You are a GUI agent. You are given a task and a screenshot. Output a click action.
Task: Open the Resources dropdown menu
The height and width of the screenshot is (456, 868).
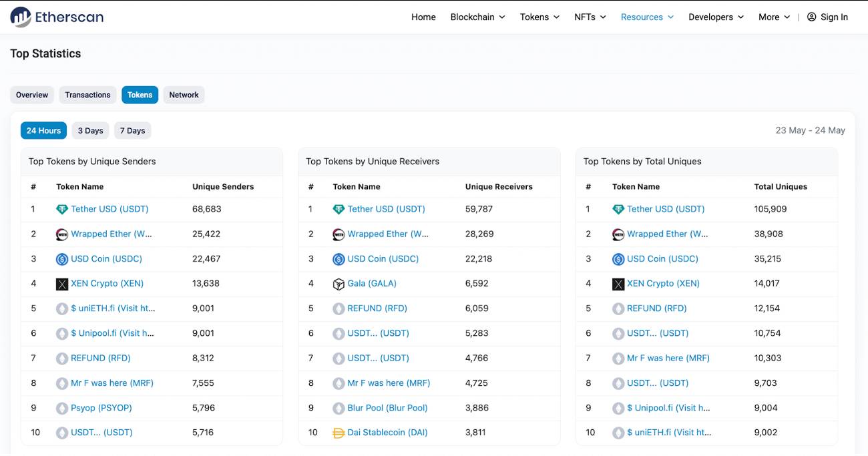coord(648,17)
